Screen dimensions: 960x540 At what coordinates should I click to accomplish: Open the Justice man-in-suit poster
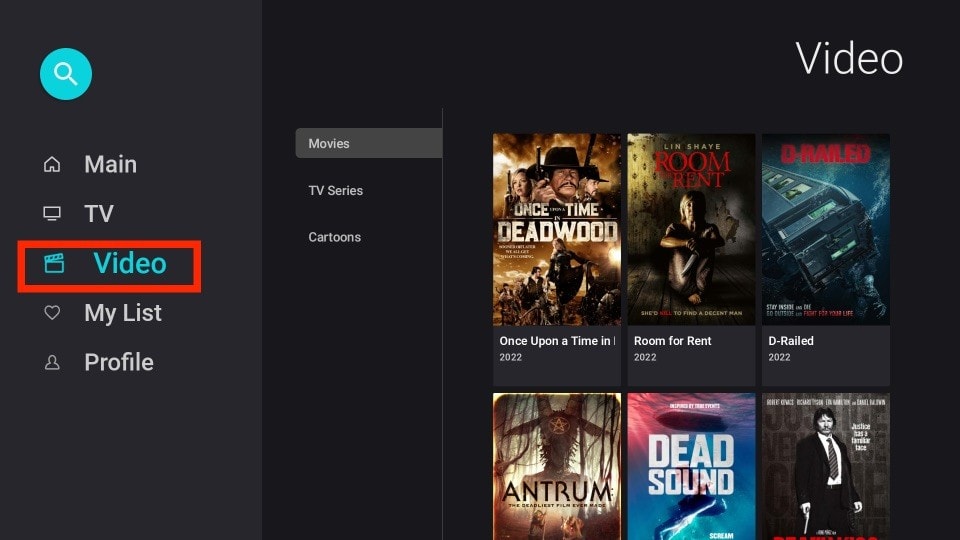[826, 467]
